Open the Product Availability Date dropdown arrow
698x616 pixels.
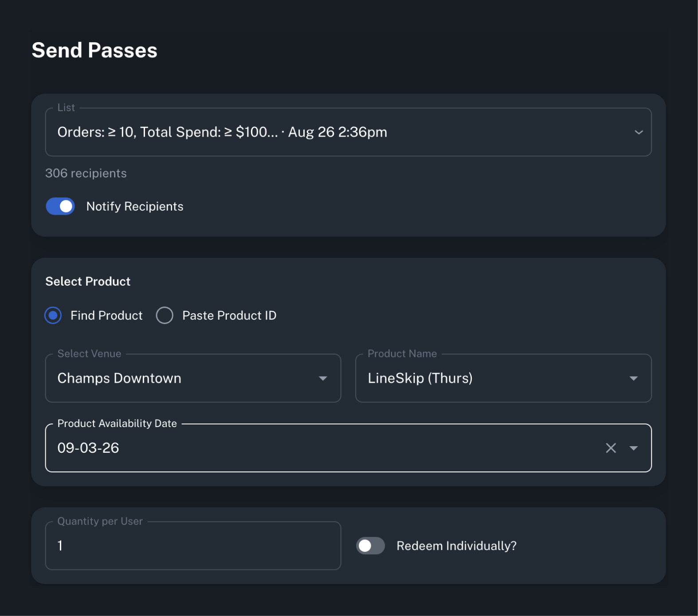(x=634, y=448)
